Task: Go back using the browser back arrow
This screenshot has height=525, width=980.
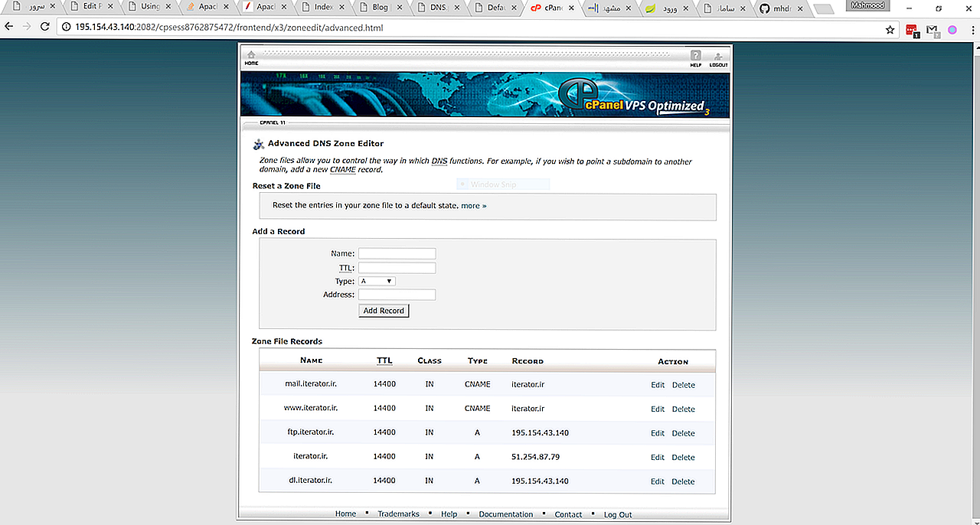Action: (x=8, y=28)
